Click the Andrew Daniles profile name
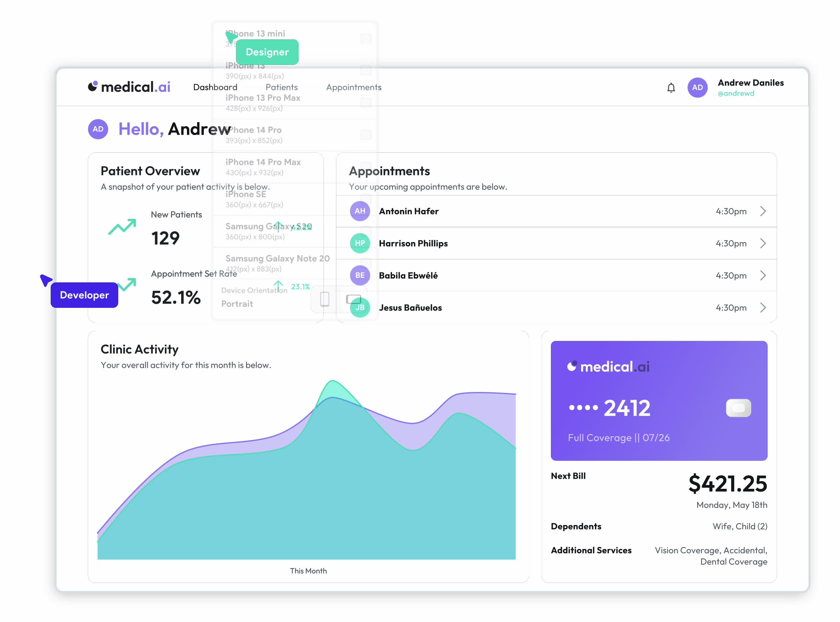 point(750,83)
